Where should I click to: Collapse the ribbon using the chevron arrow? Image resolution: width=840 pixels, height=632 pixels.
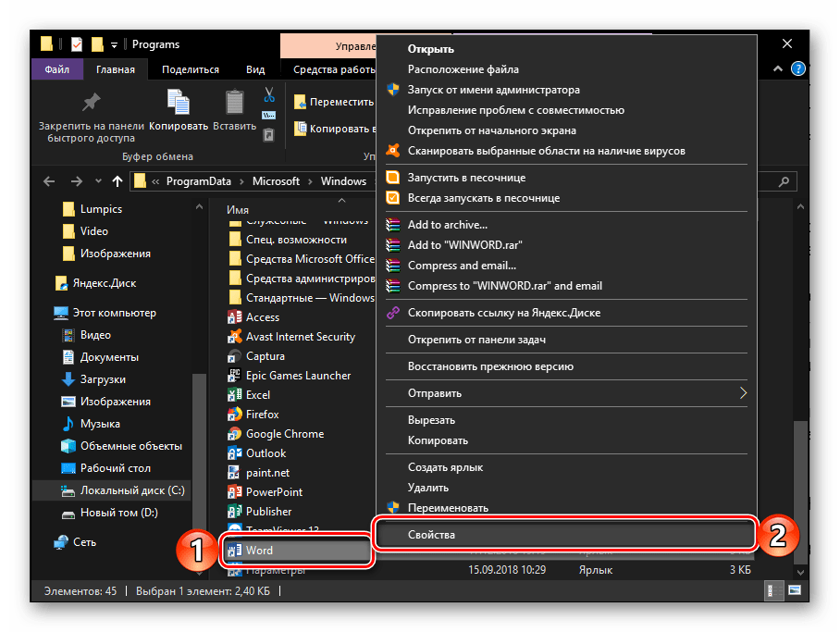point(778,68)
